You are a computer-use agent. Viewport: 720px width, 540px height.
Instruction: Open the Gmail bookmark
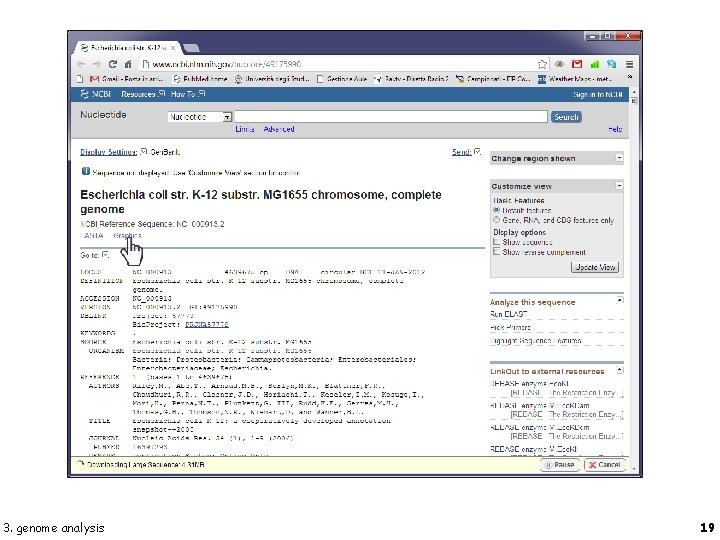click(126, 79)
